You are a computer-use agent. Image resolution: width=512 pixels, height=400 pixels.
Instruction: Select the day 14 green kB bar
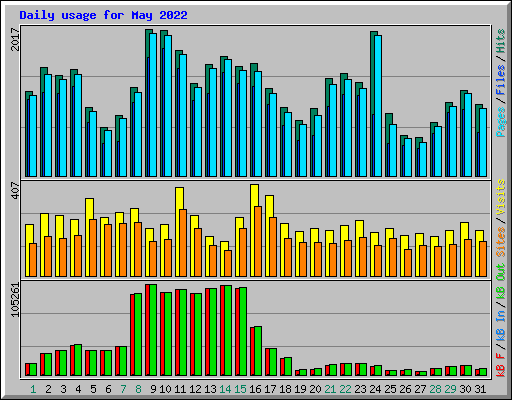[x=228, y=331]
